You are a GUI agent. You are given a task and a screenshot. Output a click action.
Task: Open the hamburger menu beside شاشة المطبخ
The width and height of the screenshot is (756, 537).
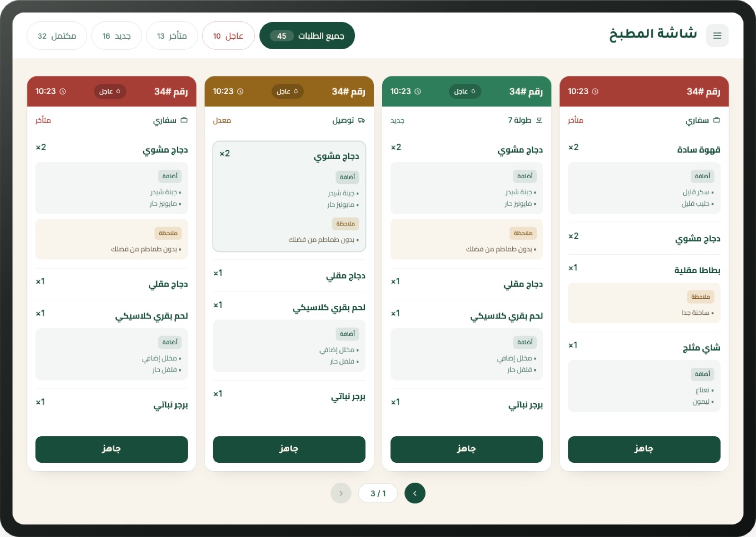point(717,35)
